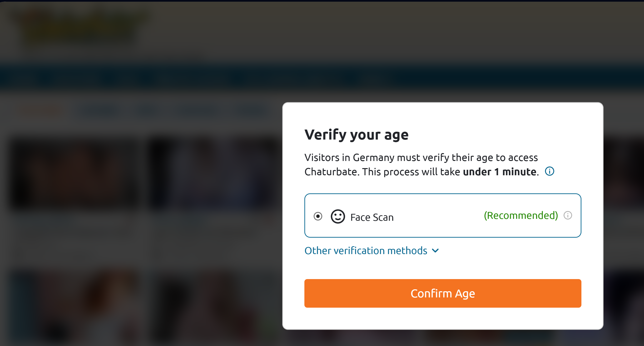This screenshot has width=644, height=346.
Task: Click the blurred thumbnail right of the dialog
Action: [624, 175]
